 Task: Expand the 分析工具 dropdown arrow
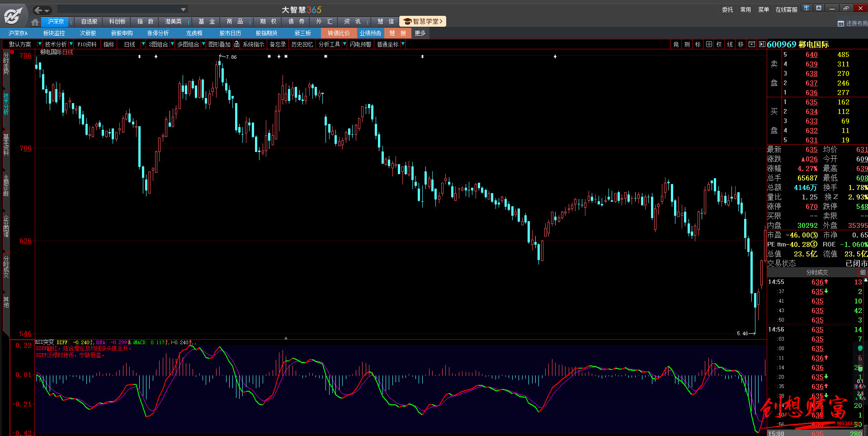pyautogui.click(x=344, y=44)
